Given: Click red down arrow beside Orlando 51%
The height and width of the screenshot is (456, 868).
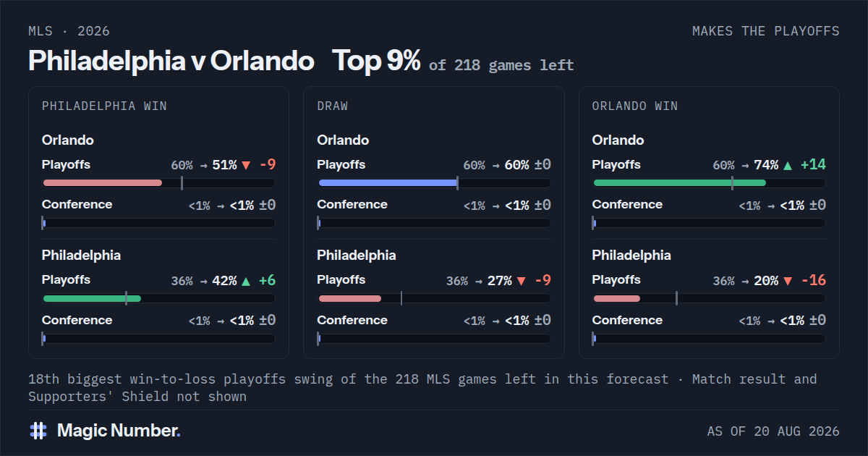Looking at the screenshot, I should (246, 165).
